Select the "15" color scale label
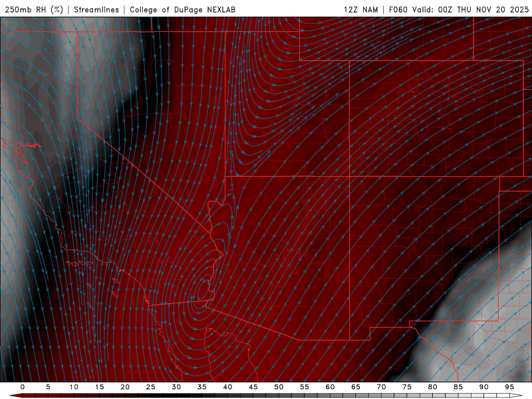 pyautogui.click(x=99, y=387)
